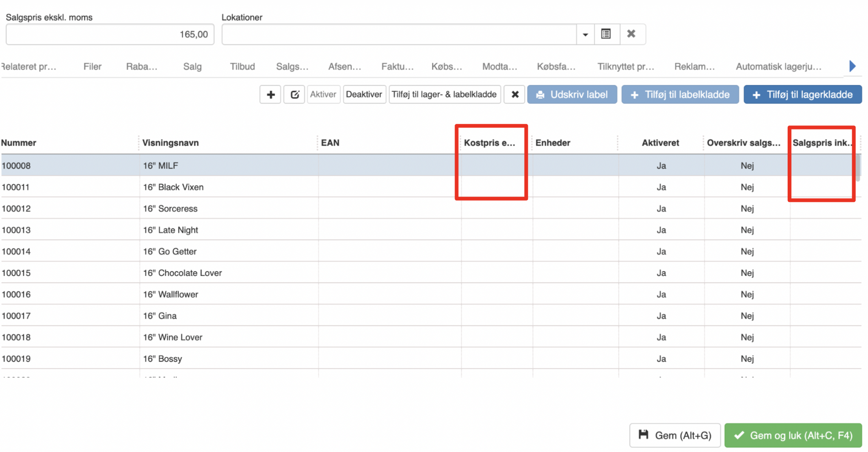Sort by the EAN column header

point(330,143)
